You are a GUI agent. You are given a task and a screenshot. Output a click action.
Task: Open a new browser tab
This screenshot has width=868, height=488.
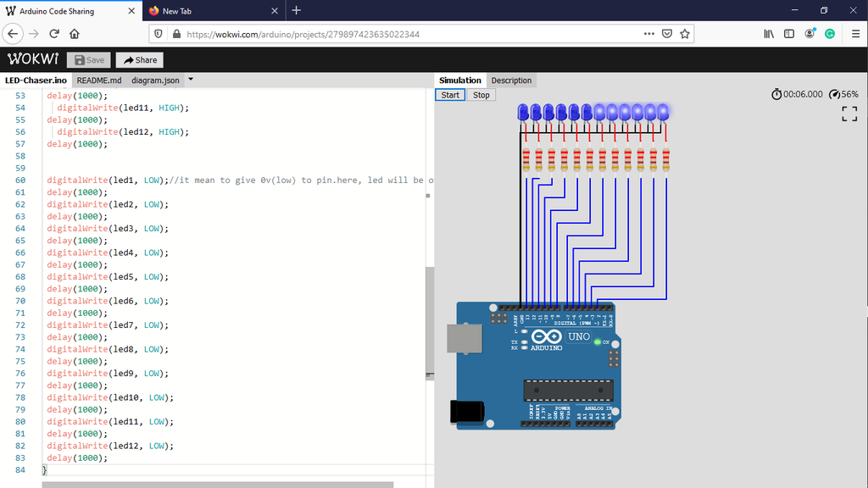(296, 10)
